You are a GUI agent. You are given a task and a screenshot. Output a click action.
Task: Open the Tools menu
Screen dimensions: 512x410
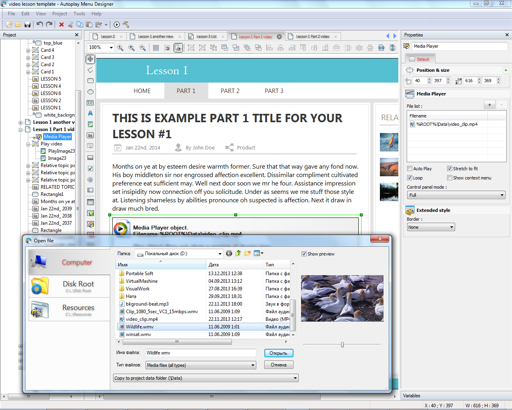point(79,14)
